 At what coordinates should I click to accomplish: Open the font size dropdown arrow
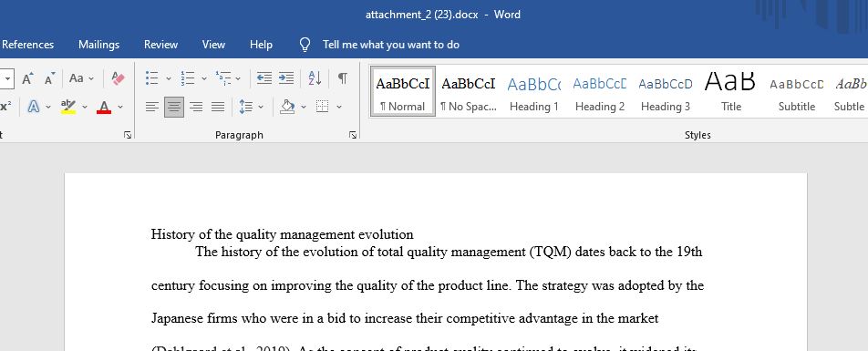point(7,78)
